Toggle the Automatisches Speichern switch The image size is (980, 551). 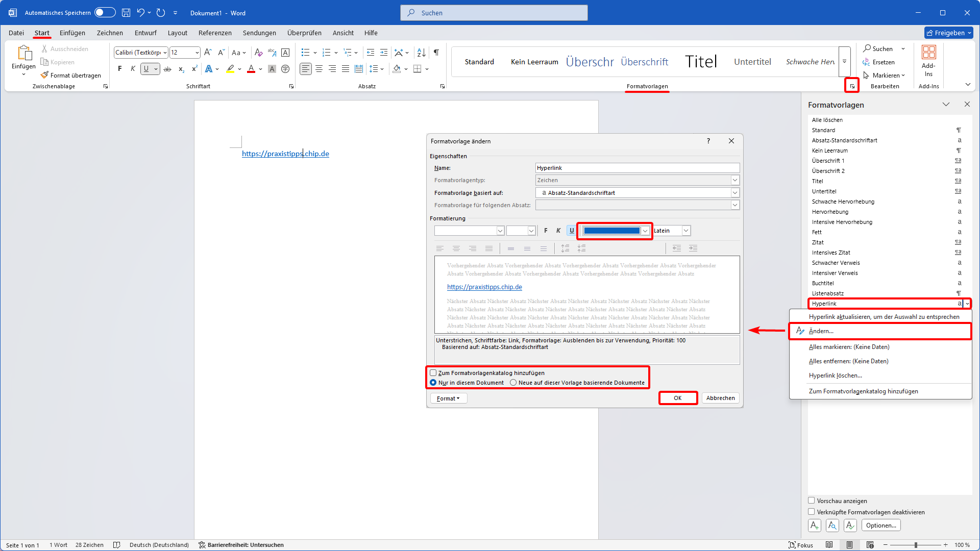click(x=105, y=13)
